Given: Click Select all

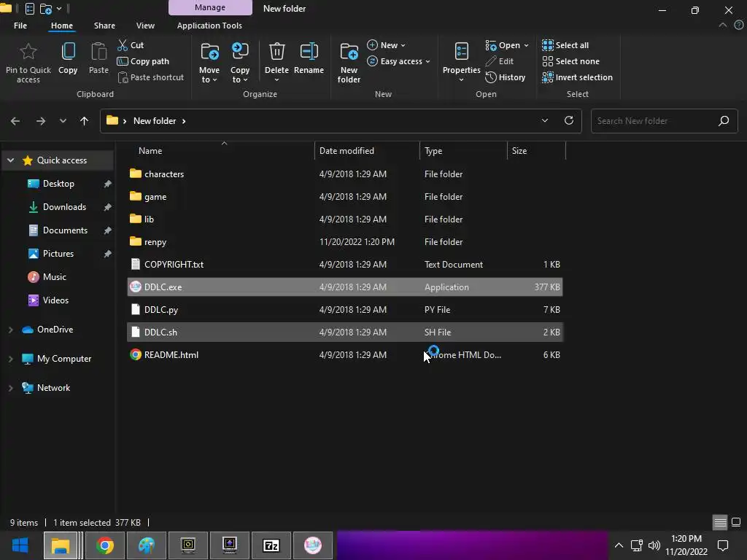Looking at the screenshot, I should 565,45.
